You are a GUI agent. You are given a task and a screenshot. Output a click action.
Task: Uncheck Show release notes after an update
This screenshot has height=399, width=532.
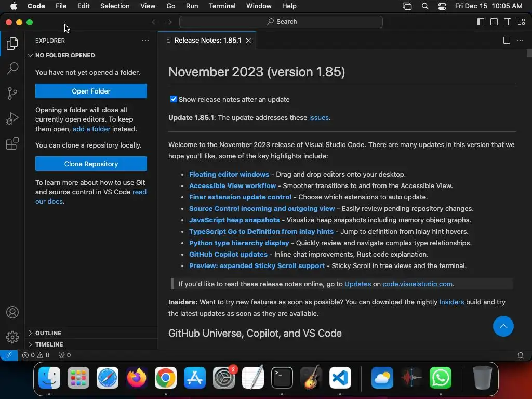tap(174, 99)
